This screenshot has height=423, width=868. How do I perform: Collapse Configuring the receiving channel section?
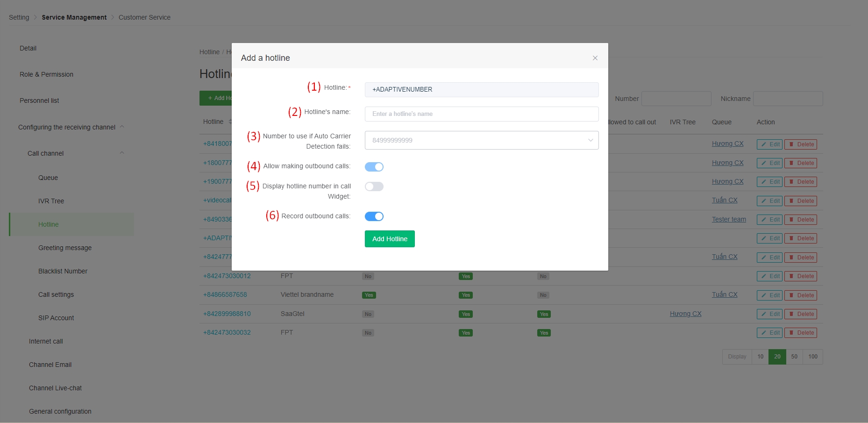click(x=122, y=127)
